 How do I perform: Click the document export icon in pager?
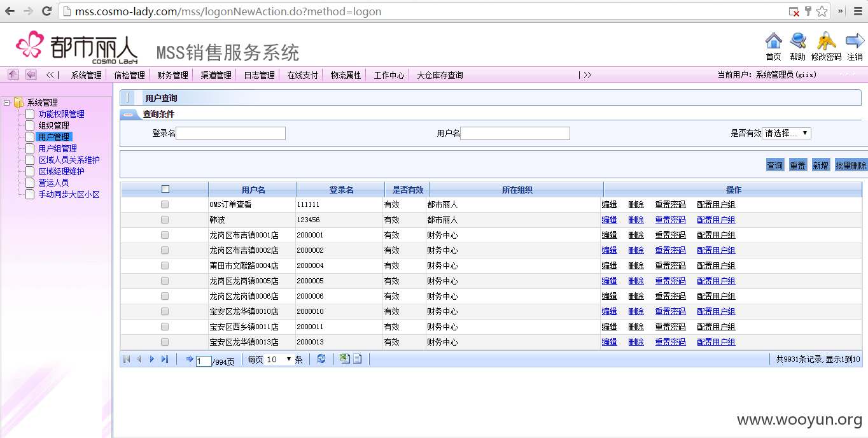(357, 359)
